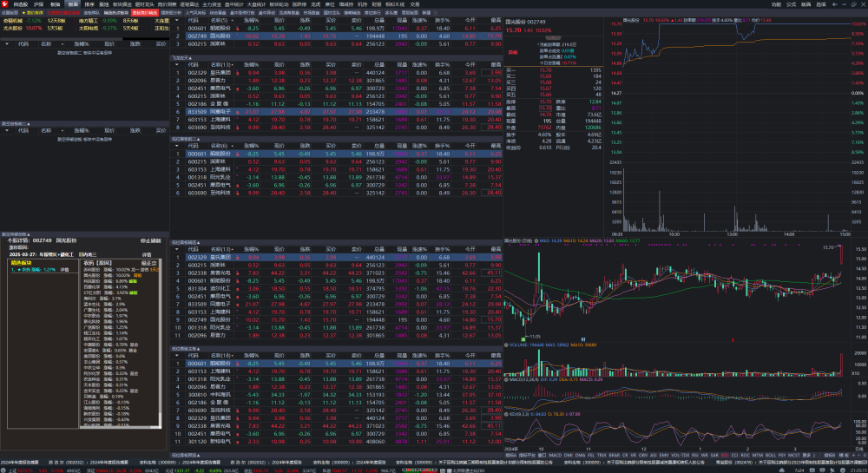
Task: Click the plus icon after toolbar tabs
Action: click(x=436, y=12)
